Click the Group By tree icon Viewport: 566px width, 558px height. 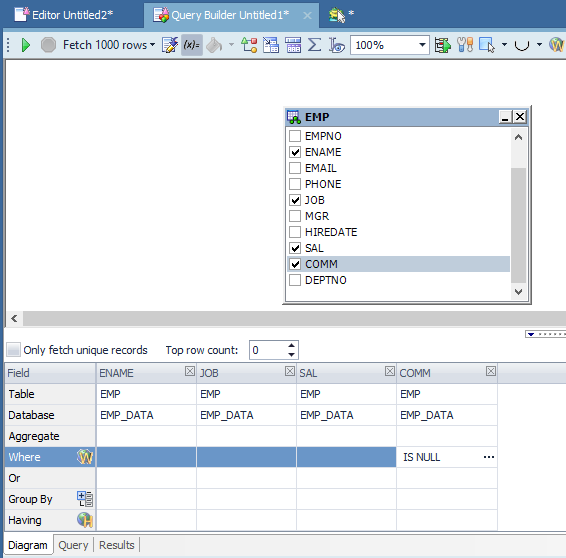pyautogui.click(x=85, y=499)
